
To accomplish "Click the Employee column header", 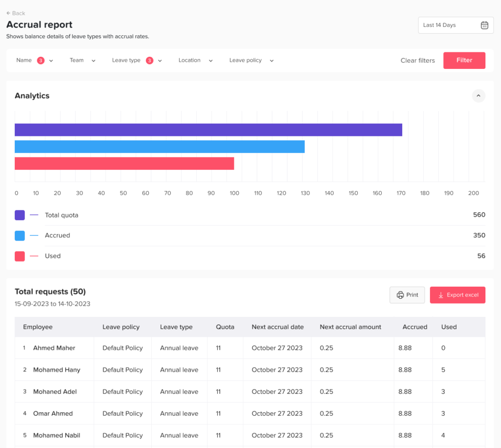I will click(38, 327).
